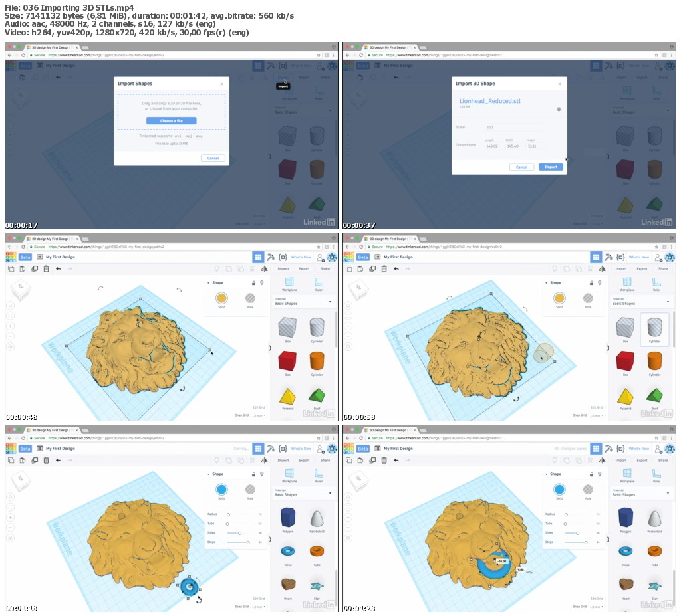Click zoom in plus in 00:00:48 frame
The height and width of the screenshot is (616, 681).
tap(11, 326)
